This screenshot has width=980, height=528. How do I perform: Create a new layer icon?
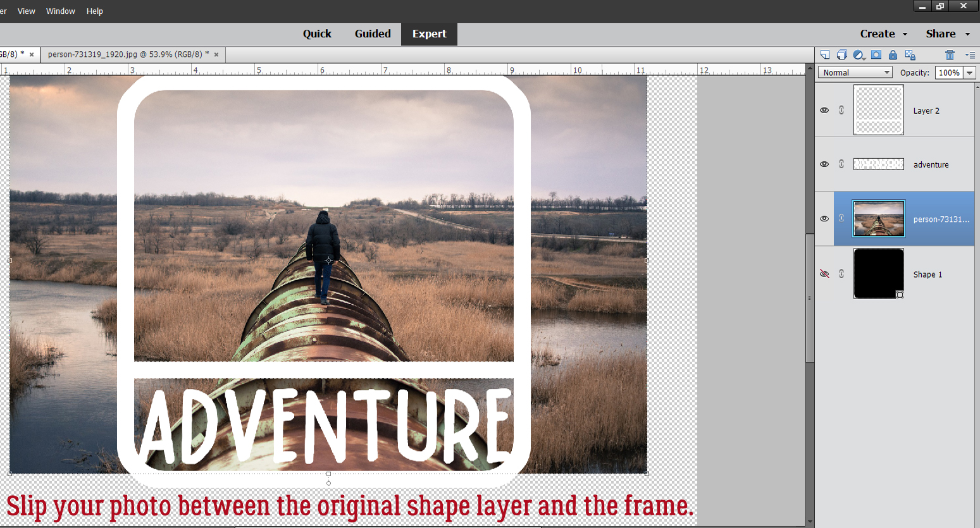point(825,55)
